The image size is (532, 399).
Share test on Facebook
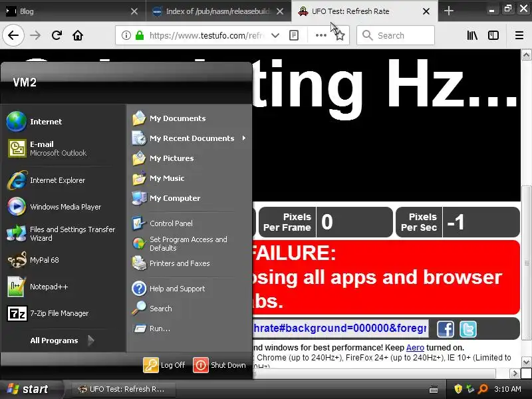[445, 329]
